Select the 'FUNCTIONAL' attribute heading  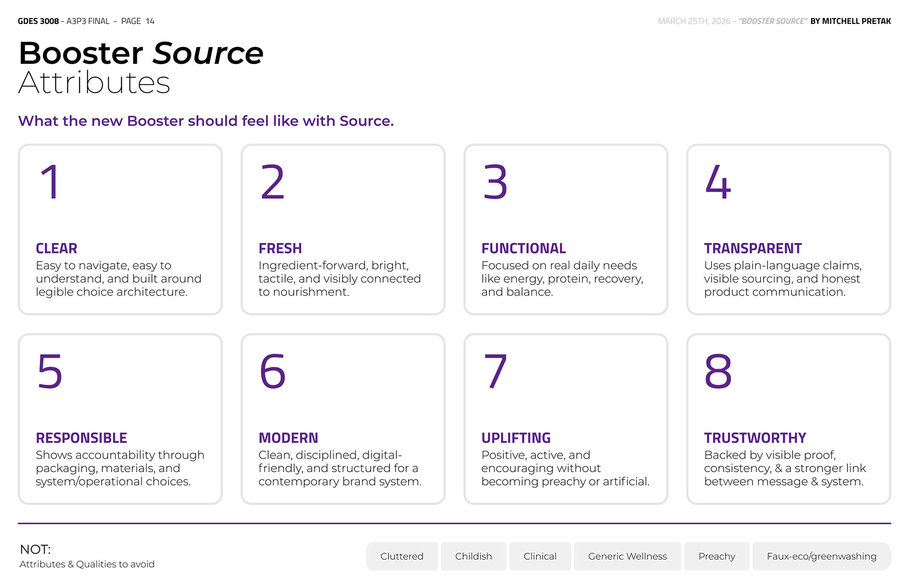point(524,248)
